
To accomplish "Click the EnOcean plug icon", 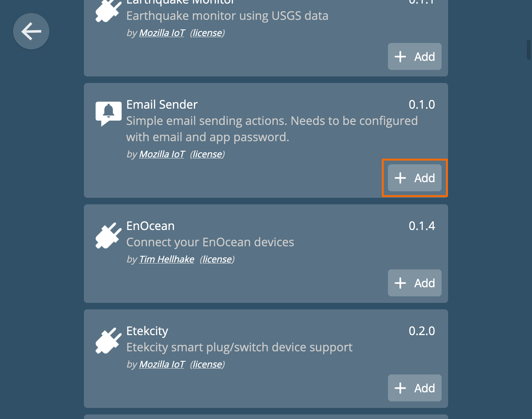I will pos(108,236).
